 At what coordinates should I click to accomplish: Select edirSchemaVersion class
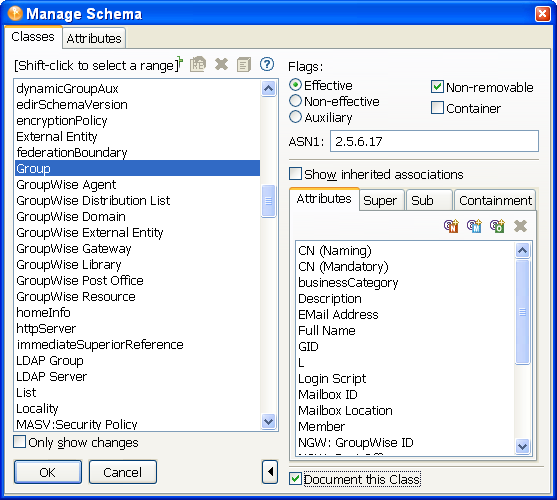[137, 104]
